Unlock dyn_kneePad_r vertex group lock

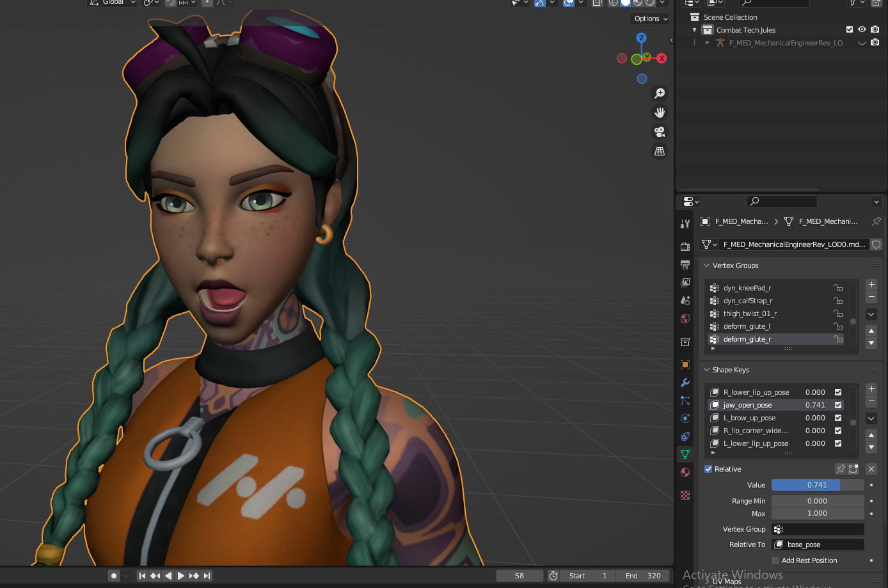click(x=838, y=288)
